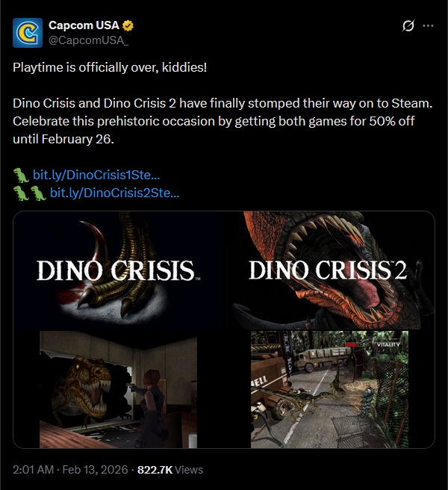The height and width of the screenshot is (490, 448).
Task: Click the single T-rex emoji before first link
Action: pyautogui.click(x=21, y=175)
